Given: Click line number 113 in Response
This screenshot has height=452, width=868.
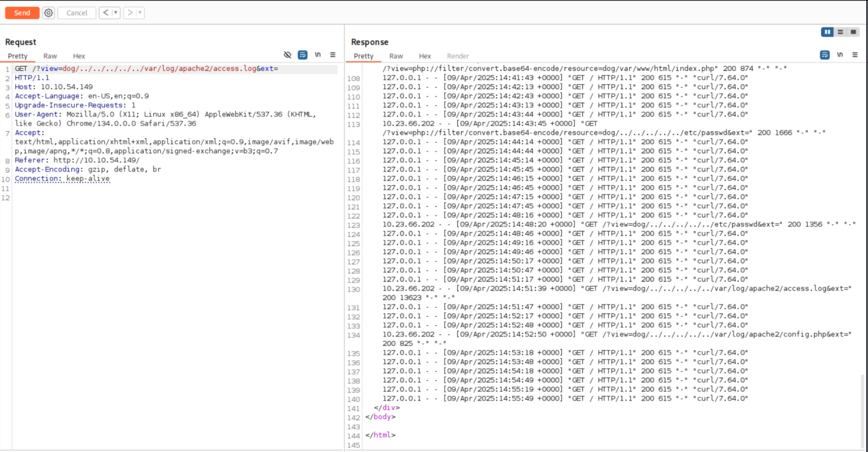Looking at the screenshot, I should click(x=354, y=124).
